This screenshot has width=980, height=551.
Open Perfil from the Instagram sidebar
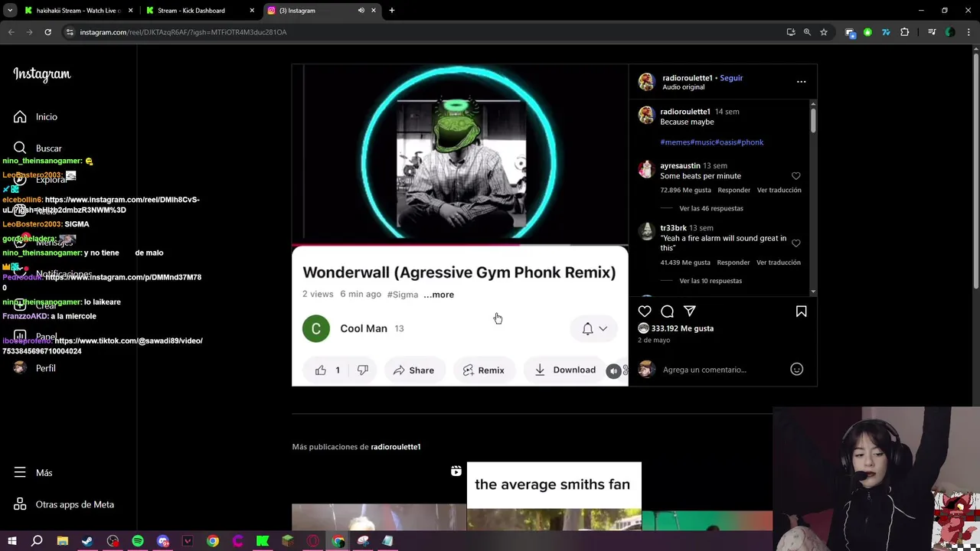tap(35, 368)
